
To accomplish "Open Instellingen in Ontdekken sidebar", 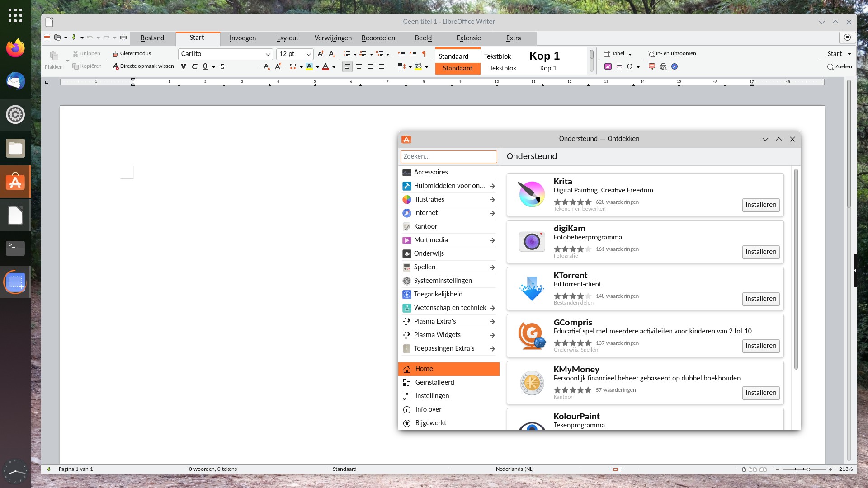I will pyautogui.click(x=448, y=396).
